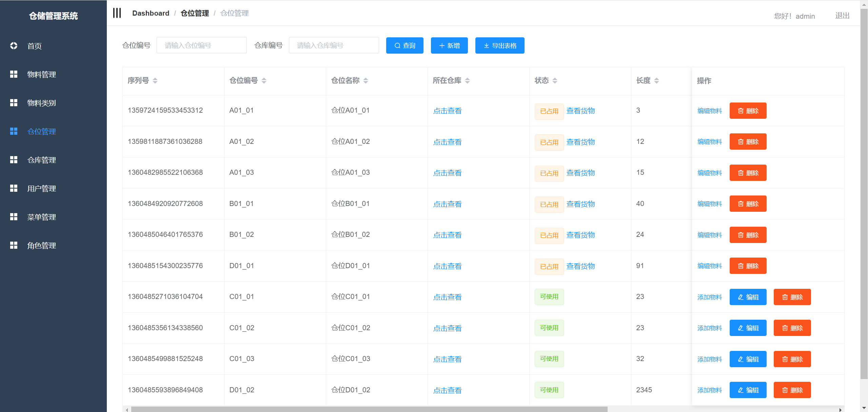Screen dimensions: 868x412
Task: Click 编辑 button for row C01_01
Action: 748,297
